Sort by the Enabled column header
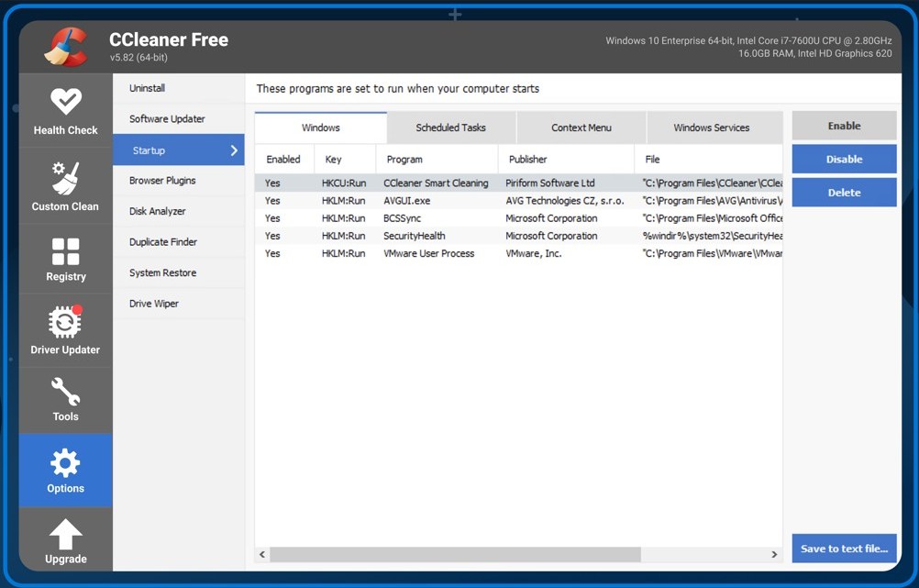 [x=284, y=160]
